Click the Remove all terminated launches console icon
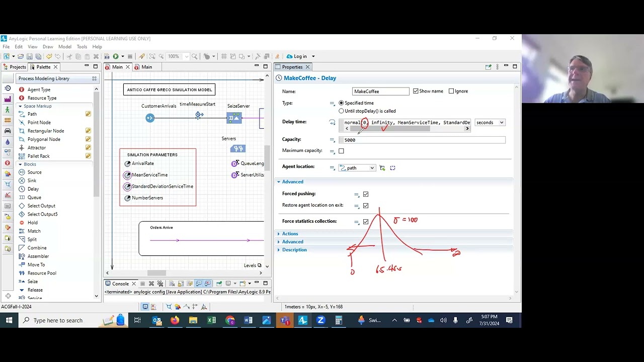This screenshot has width=644, height=362. [160, 284]
